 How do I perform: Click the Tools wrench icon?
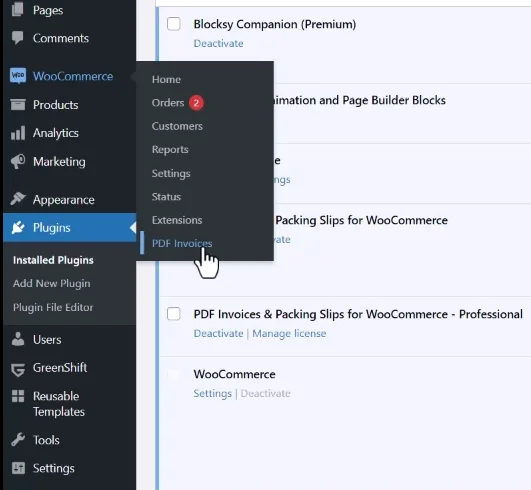coord(18,440)
